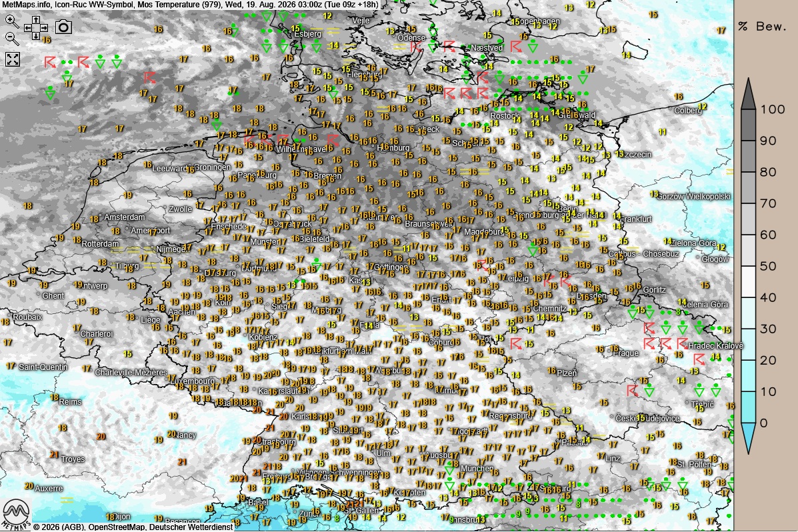
Task: Zoom in with the plus magnifier icon
Action: (12, 21)
